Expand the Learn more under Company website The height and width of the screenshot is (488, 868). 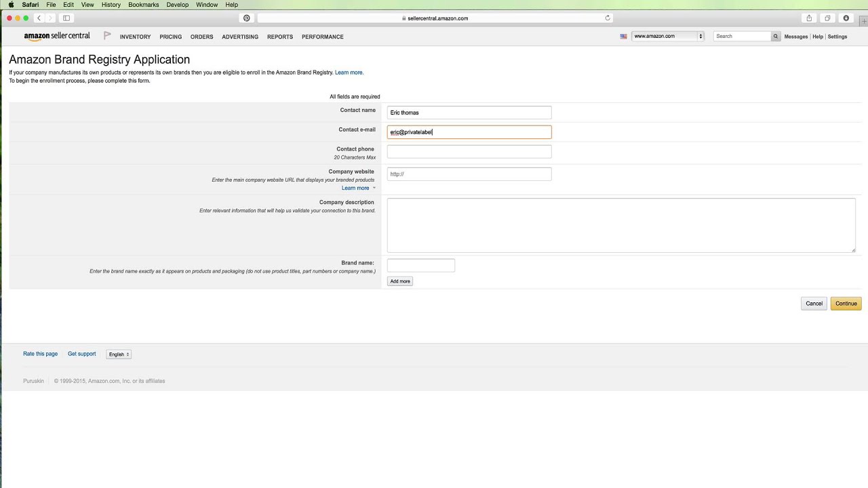pos(358,188)
